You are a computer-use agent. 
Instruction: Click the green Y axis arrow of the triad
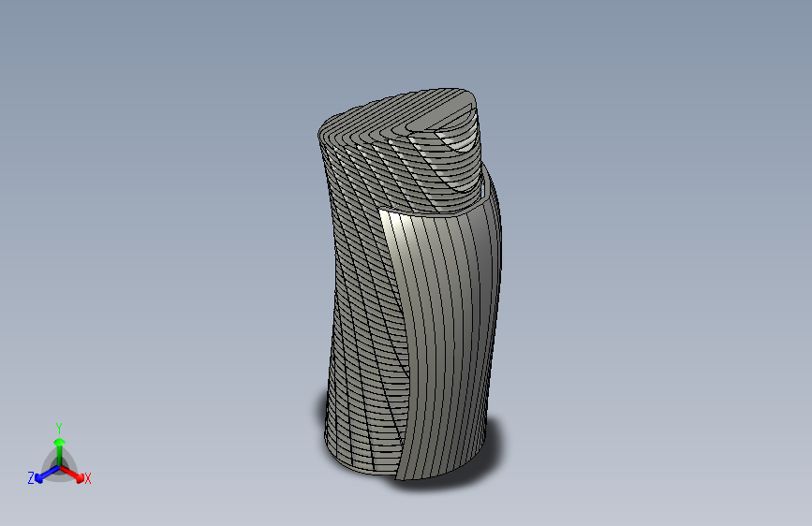(x=60, y=451)
